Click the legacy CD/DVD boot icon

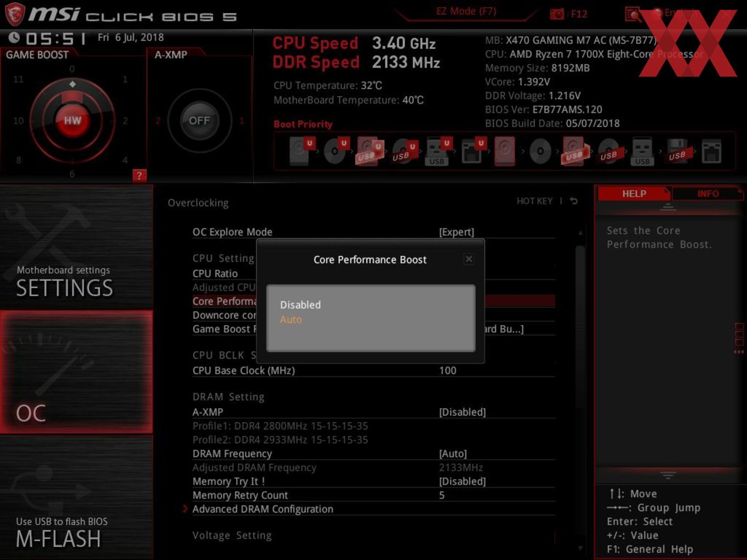[540, 151]
